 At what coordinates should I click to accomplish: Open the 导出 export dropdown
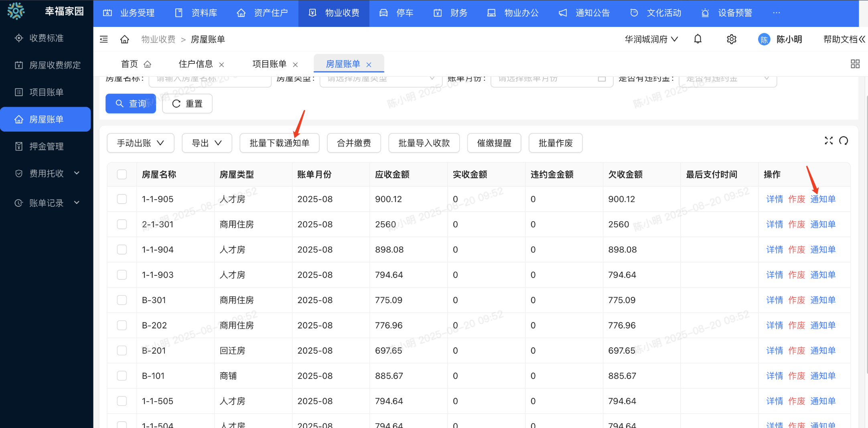(207, 143)
